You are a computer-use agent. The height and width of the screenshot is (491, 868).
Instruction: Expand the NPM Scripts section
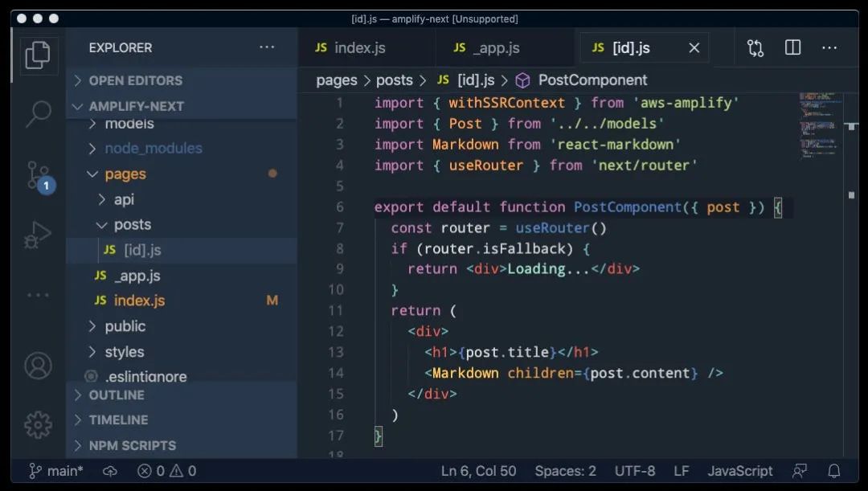[x=182, y=446]
